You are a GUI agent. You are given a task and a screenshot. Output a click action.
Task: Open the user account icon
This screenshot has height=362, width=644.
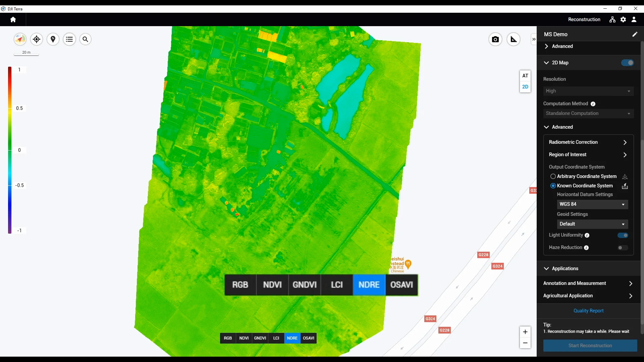click(634, 19)
